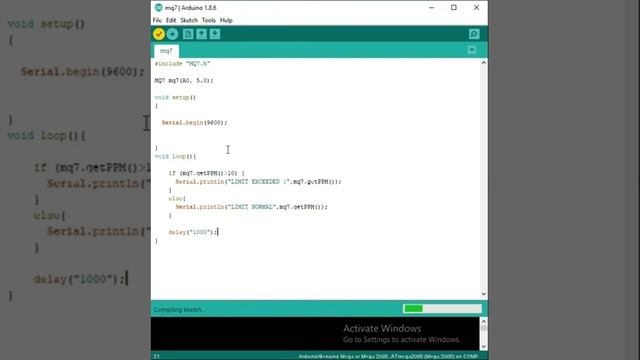Image resolution: width=640 pixels, height=360 pixels.
Task: Click the Serial.begin(9600); line
Action: [194, 122]
